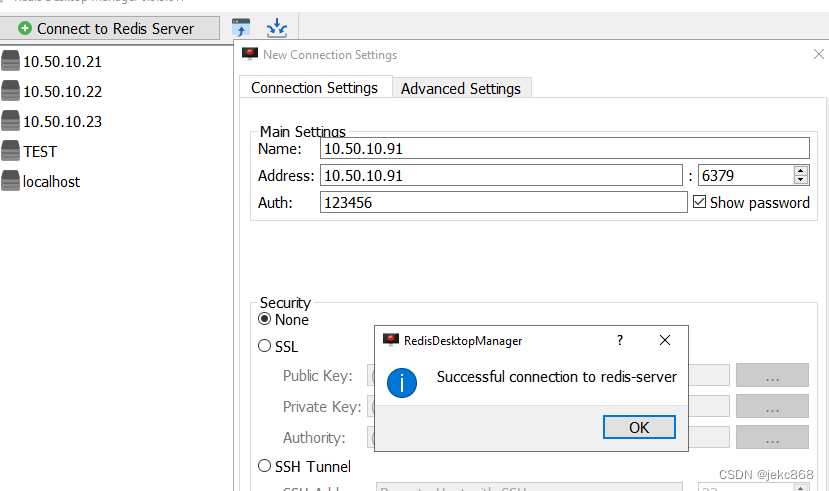Click the Address input field
The height and width of the screenshot is (491, 829).
[x=501, y=175]
